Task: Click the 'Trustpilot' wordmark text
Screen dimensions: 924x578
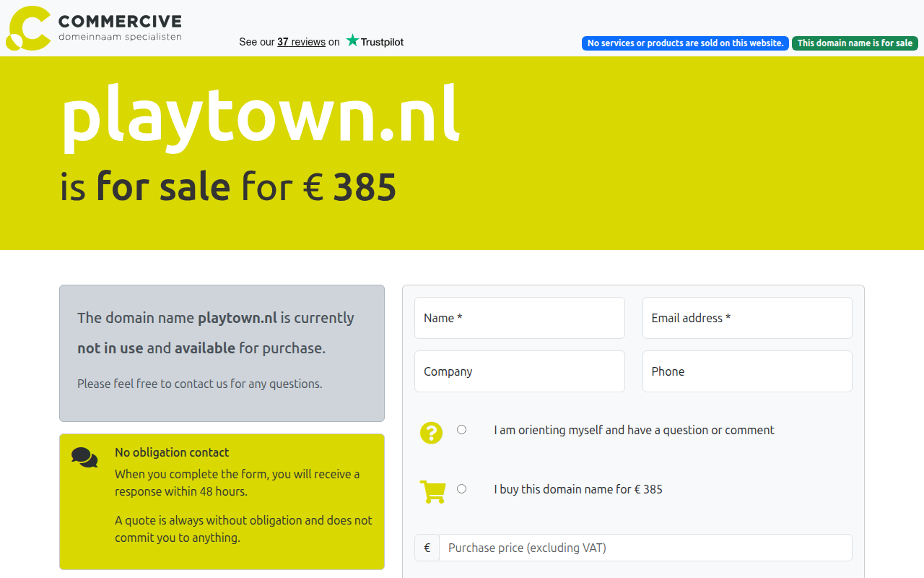Action: coord(382,42)
